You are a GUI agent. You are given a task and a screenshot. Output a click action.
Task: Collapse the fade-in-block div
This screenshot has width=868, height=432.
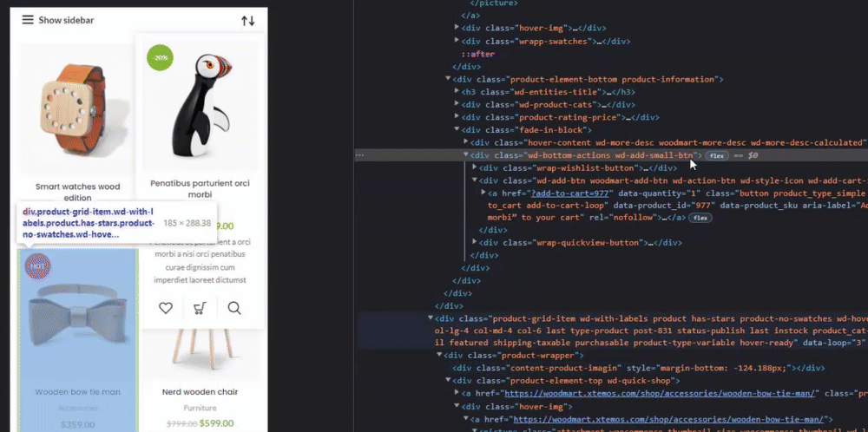tap(457, 130)
